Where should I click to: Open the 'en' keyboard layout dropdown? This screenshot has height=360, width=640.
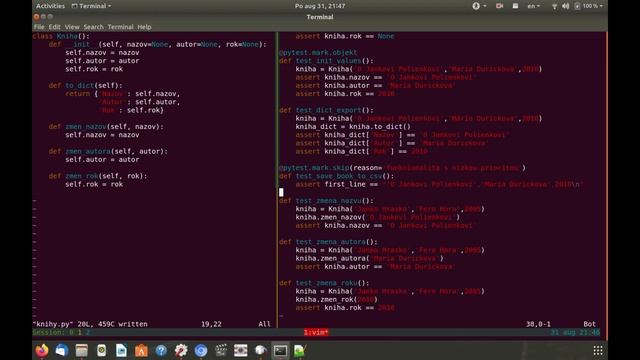point(533,6)
